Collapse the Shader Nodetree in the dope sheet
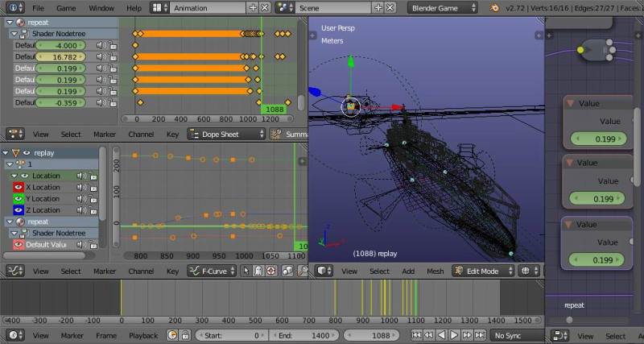 [14, 35]
